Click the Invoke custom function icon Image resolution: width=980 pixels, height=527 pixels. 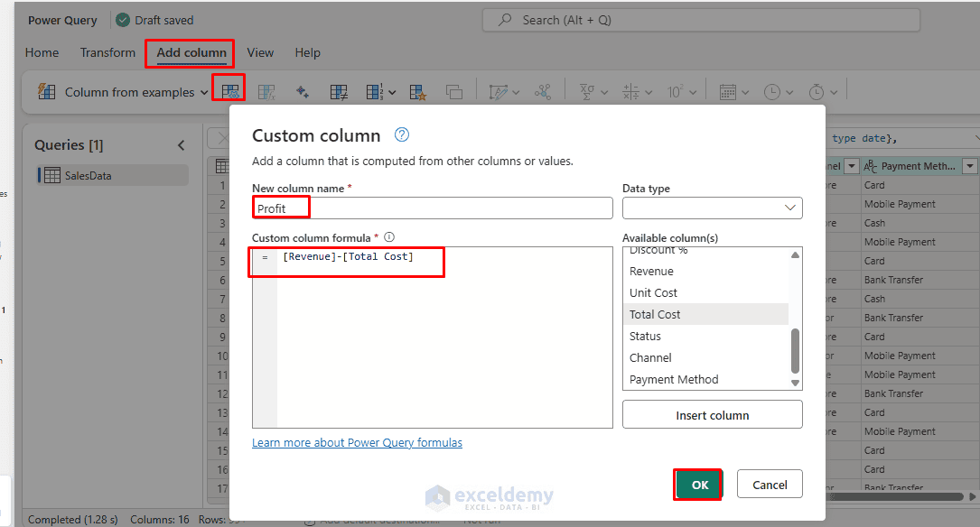(266, 92)
